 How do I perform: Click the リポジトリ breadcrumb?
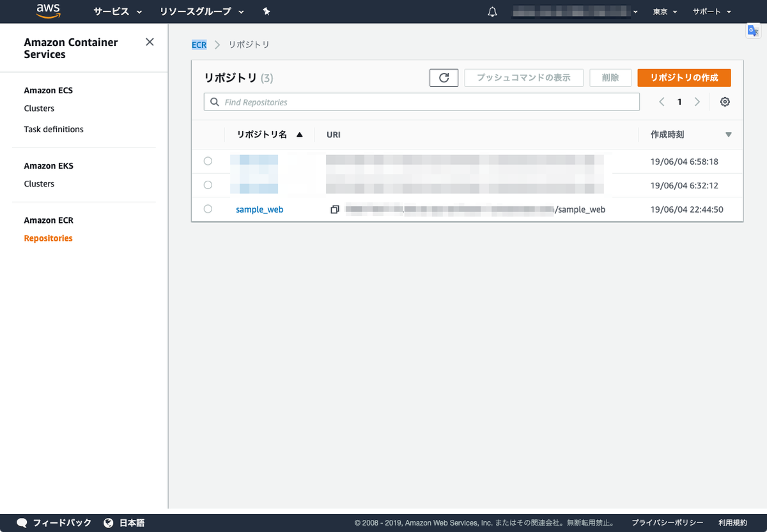coord(249,45)
